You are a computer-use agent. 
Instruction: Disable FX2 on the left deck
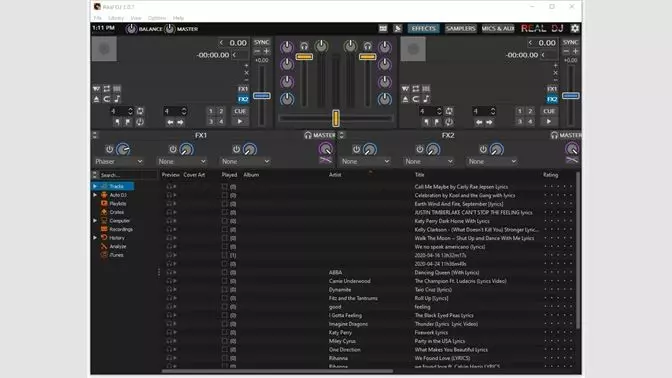[x=243, y=99]
